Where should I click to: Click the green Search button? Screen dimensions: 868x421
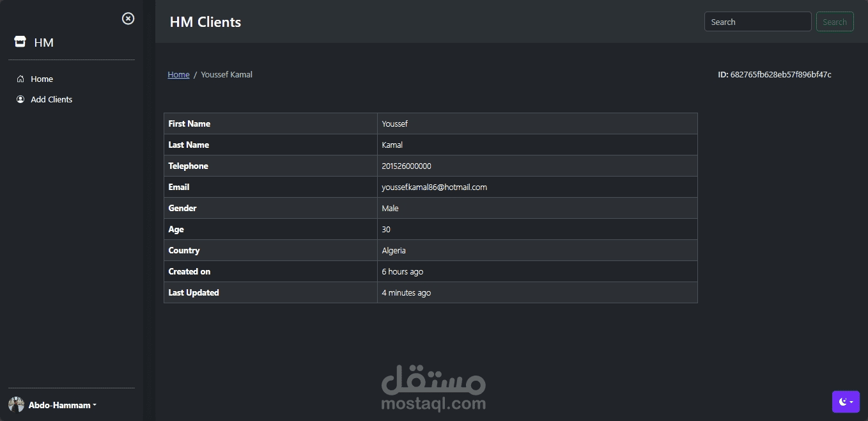(835, 22)
